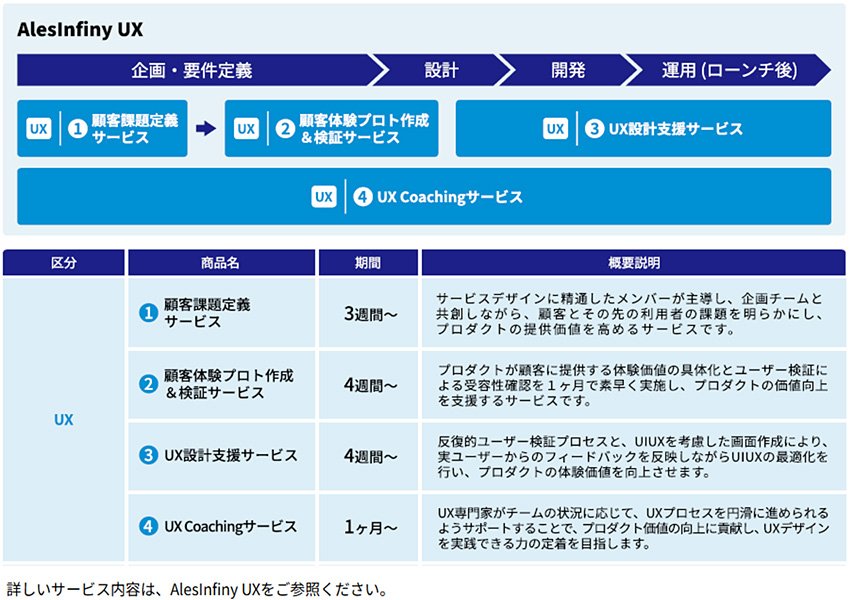Viewport: 850px width, 600px height.
Task: Click UX badge in UX設計支援サービス box
Action: tap(555, 129)
